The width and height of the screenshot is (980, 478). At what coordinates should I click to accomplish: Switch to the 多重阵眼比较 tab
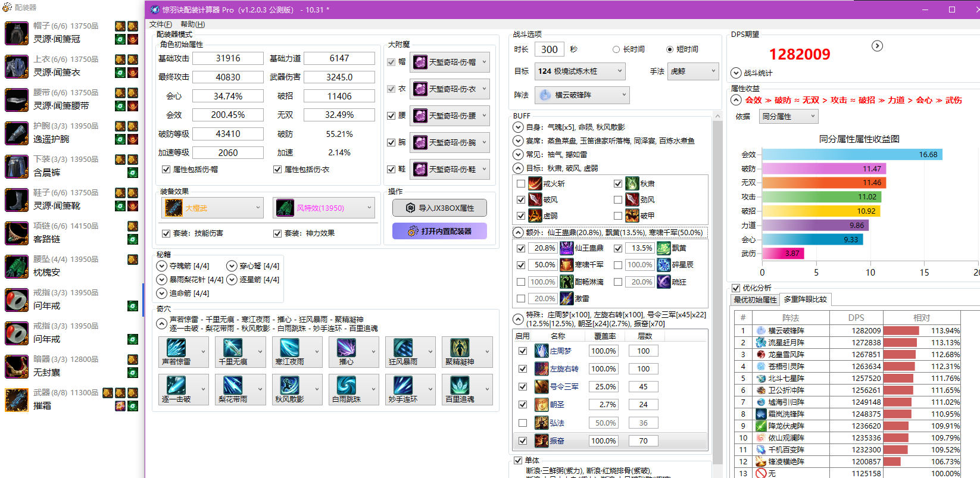[805, 299]
